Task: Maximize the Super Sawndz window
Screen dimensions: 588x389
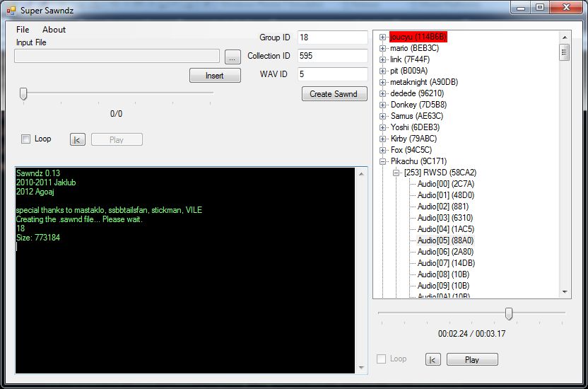Action: point(540,8)
